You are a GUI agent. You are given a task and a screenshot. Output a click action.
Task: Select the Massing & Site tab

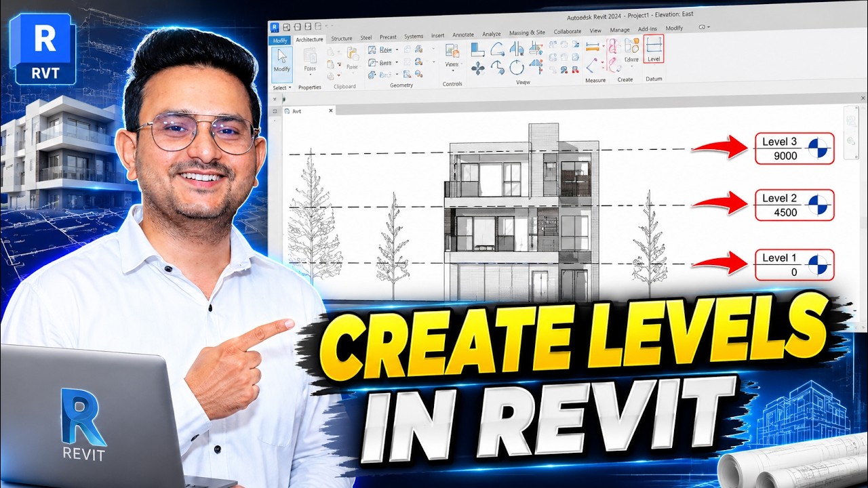point(527,33)
